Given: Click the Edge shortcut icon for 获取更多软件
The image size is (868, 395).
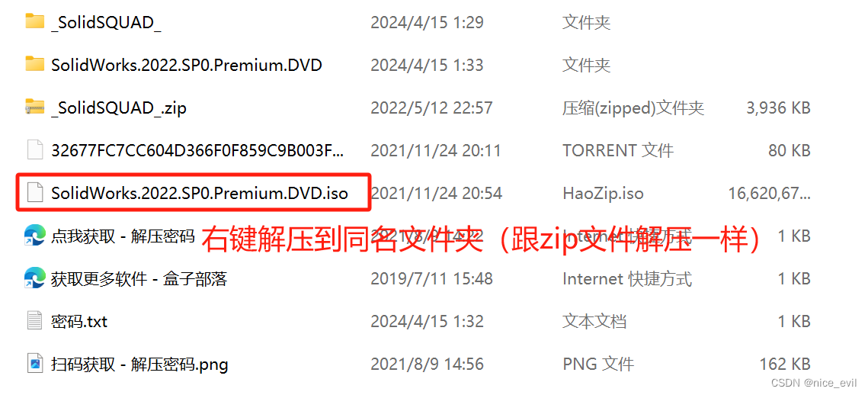Looking at the screenshot, I should click(x=34, y=278).
